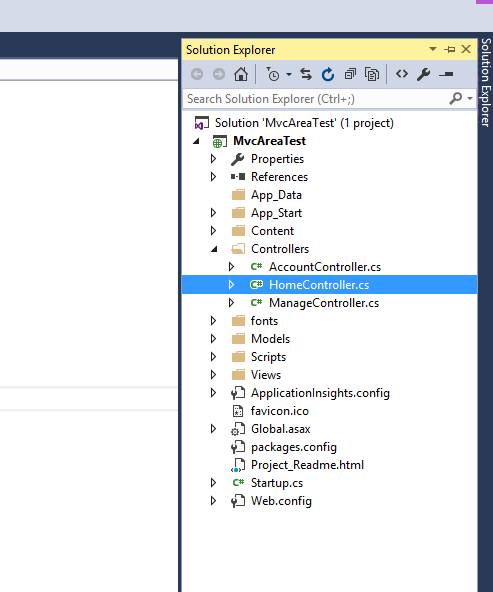Expand the fonts folder
The height and width of the screenshot is (592, 493).
213,321
